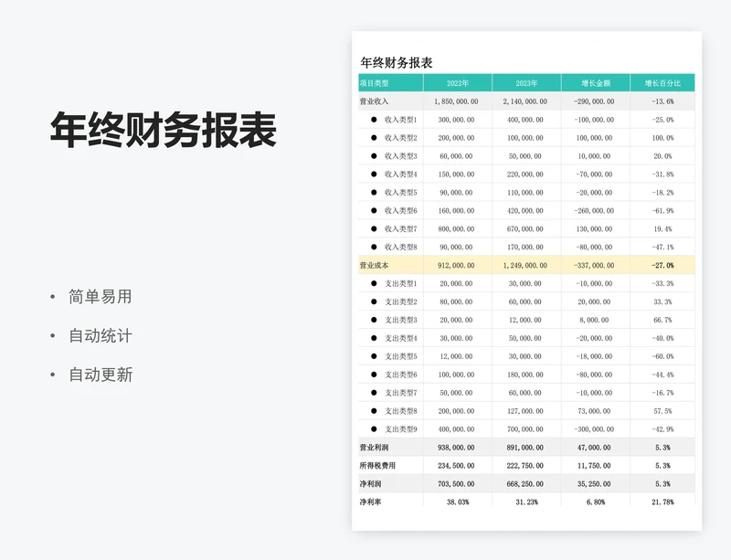Select the 收入类型2 row label
Image resolution: width=731 pixels, height=560 pixels.
point(400,138)
